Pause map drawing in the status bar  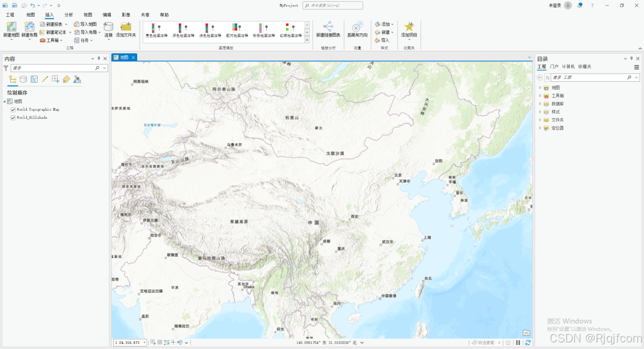(518, 343)
